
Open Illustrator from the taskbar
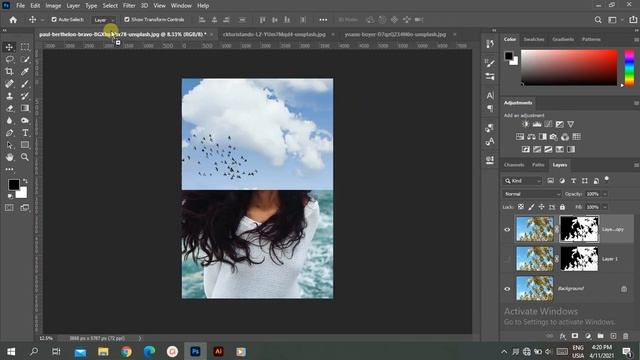pos(218,351)
